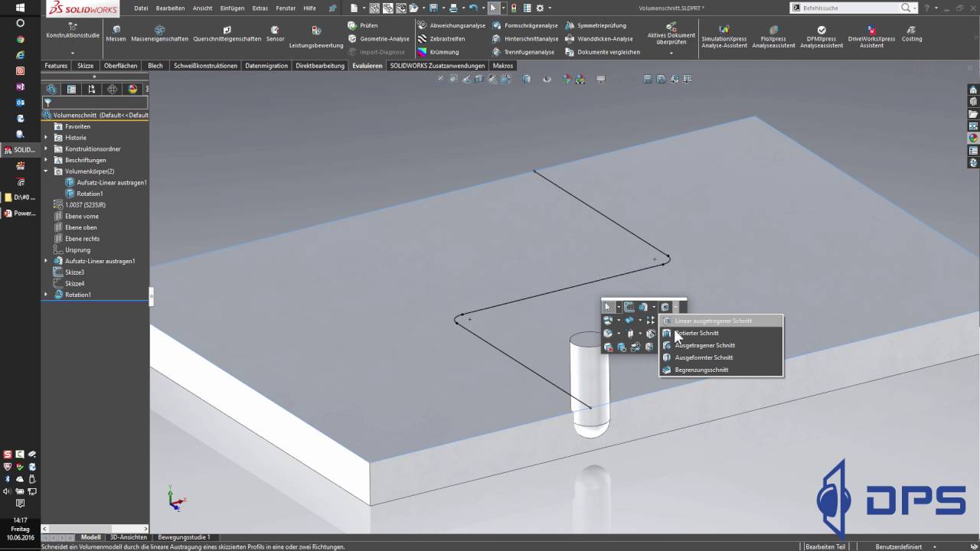
Task: Open the FeatureManager tree tab icon
Action: [x=51, y=89]
